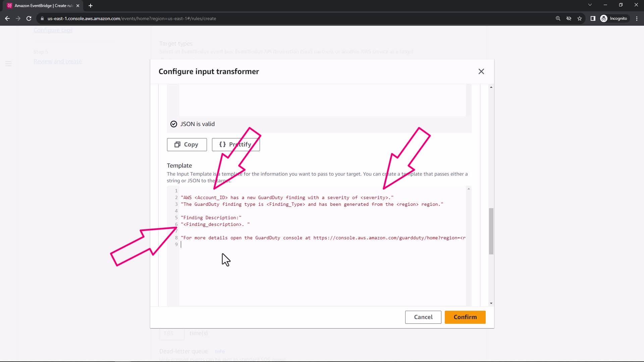The image size is (644, 362).
Task: Click the Prettify braces button
Action: 235,144
